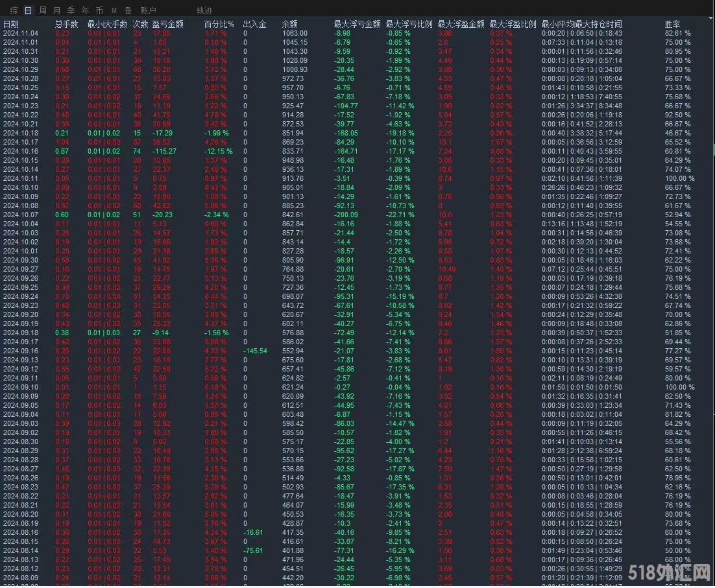Click holding time 0:00:20 | 0:06:50 | 0:18:43

click(x=582, y=33)
